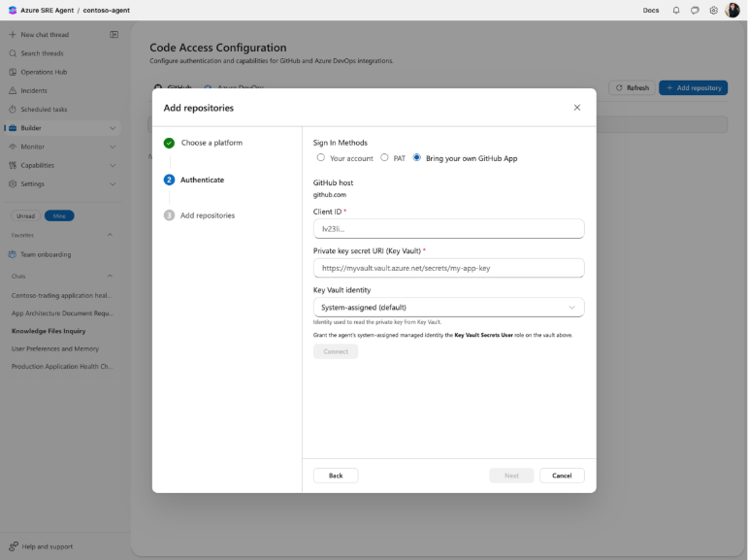The height and width of the screenshot is (560, 748).
Task: Open User Preferences and Memory chat
Action: [x=55, y=348]
